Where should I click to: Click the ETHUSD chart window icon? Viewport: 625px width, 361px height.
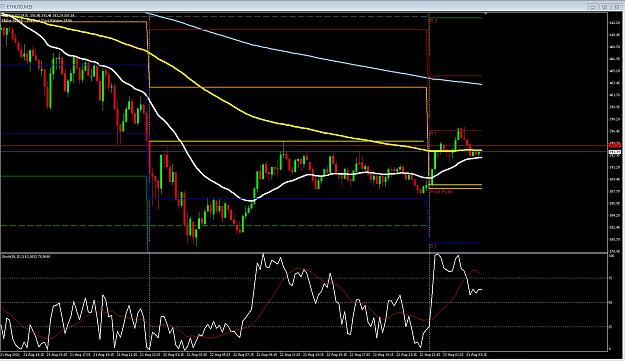tap(3, 6)
